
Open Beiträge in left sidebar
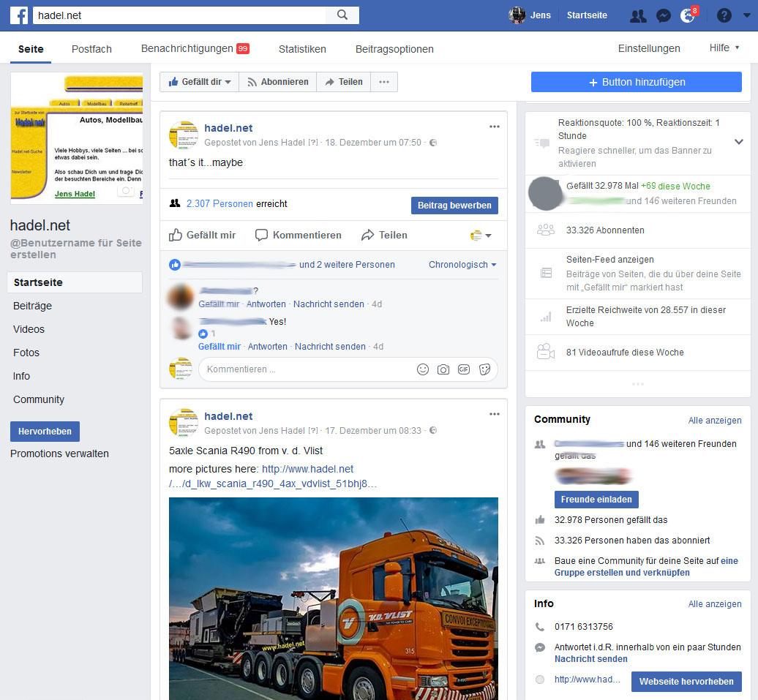[x=32, y=306]
